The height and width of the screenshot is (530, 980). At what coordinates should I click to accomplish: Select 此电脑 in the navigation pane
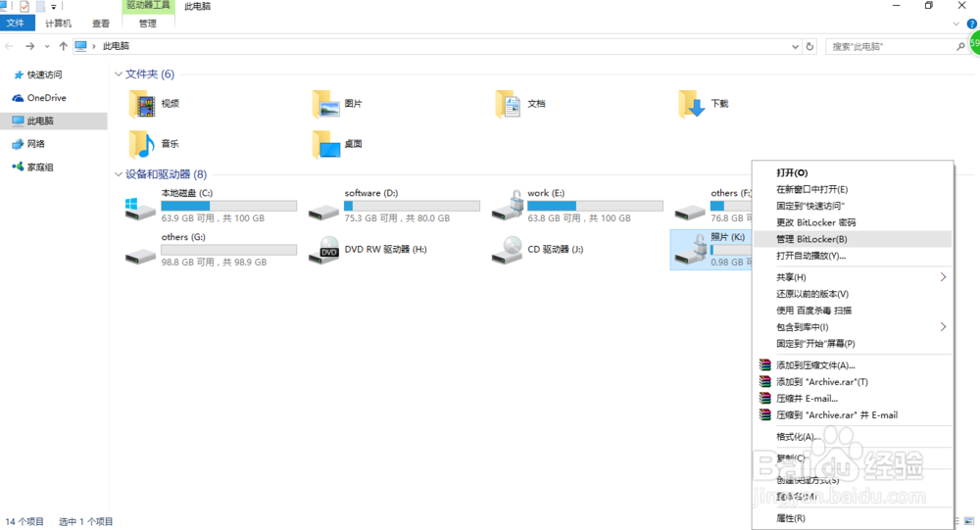click(x=54, y=120)
